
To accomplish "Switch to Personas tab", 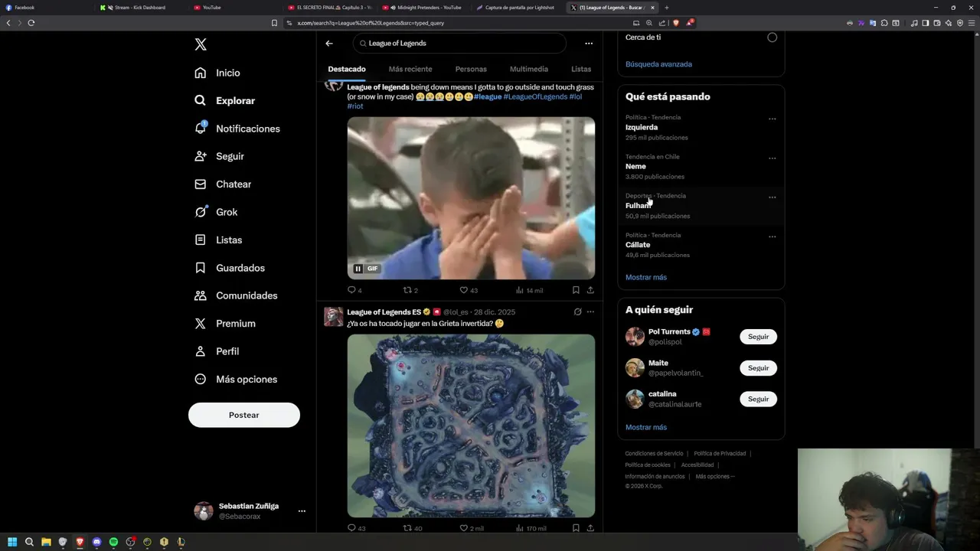I will click(x=471, y=69).
